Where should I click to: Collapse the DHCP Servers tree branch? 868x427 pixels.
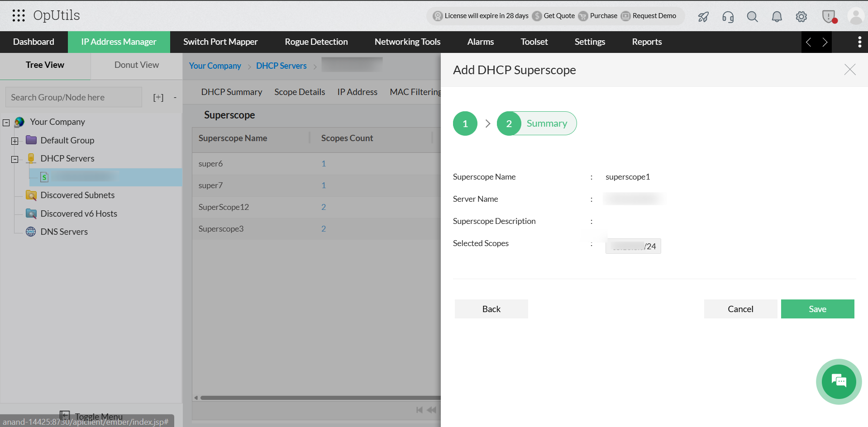point(14,159)
